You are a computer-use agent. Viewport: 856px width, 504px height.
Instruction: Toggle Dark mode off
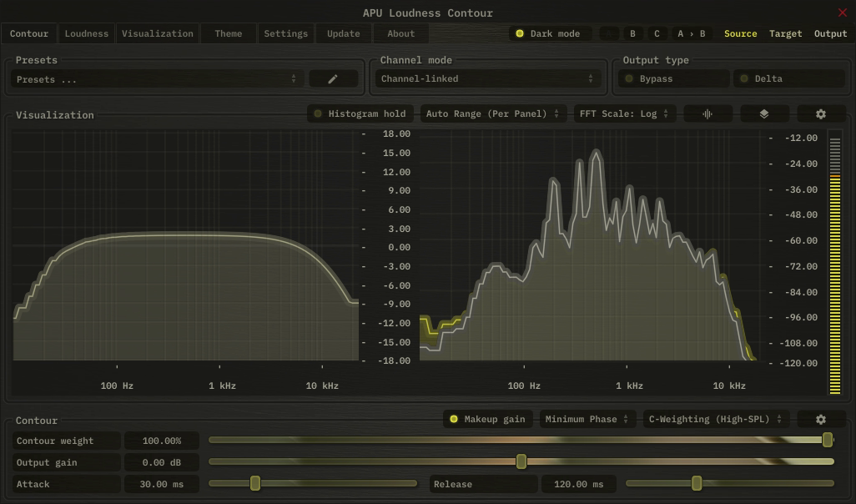tap(550, 34)
